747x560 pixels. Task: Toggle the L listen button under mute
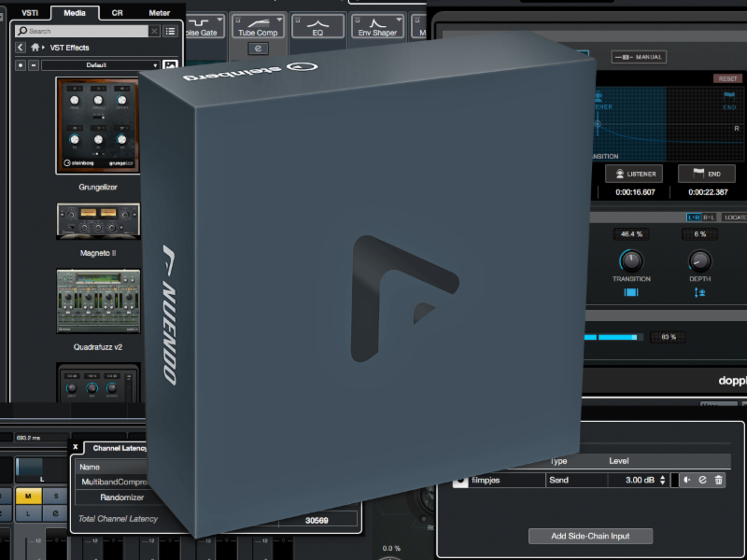tap(28, 513)
